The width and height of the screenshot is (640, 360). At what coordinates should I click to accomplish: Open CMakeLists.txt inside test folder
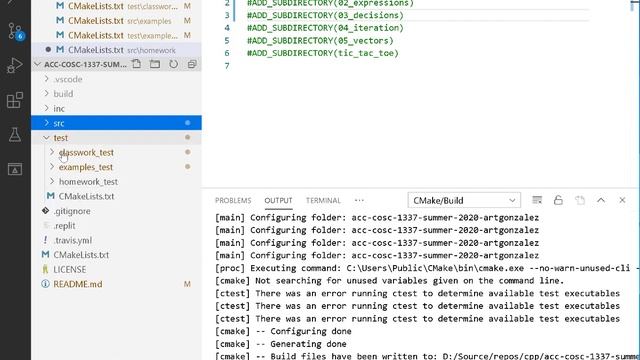116,196
